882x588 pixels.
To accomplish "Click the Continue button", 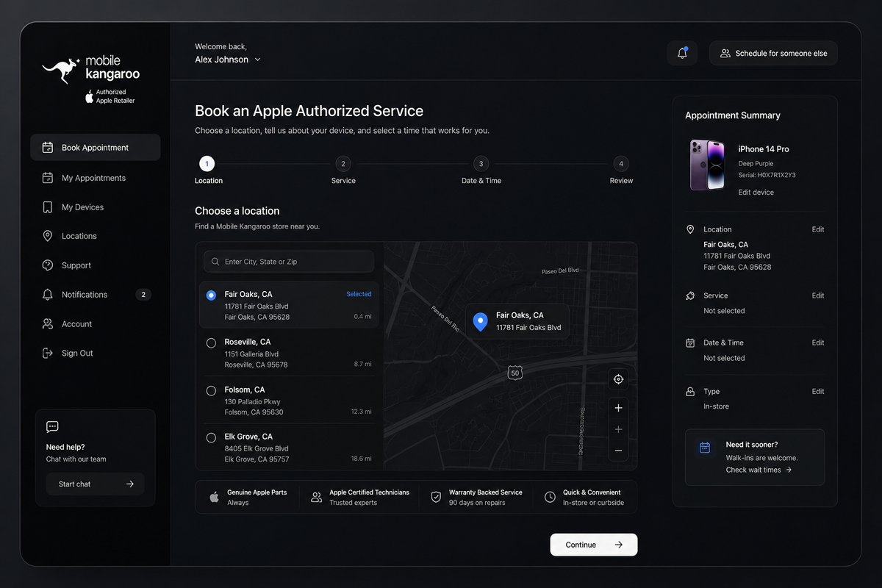I will [x=594, y=545].
